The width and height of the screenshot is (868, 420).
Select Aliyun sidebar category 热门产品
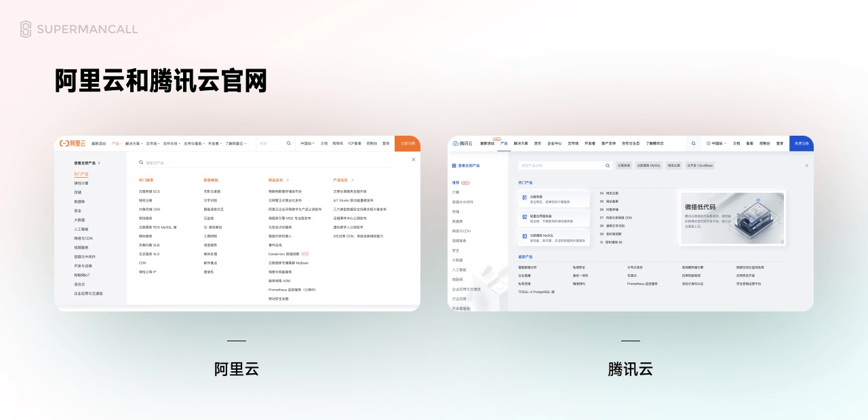coord(81,174)
